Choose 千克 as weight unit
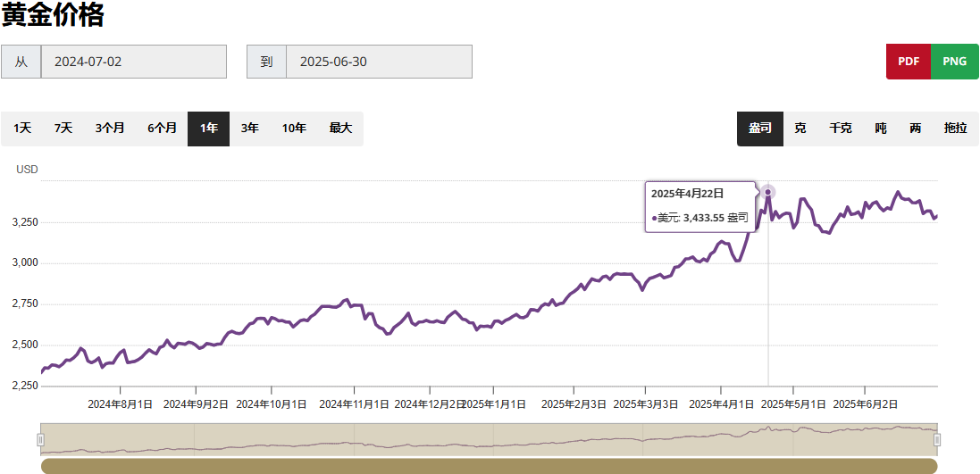Image resolution: width=980 pixels, height=474 pixels. click(840, 129)
